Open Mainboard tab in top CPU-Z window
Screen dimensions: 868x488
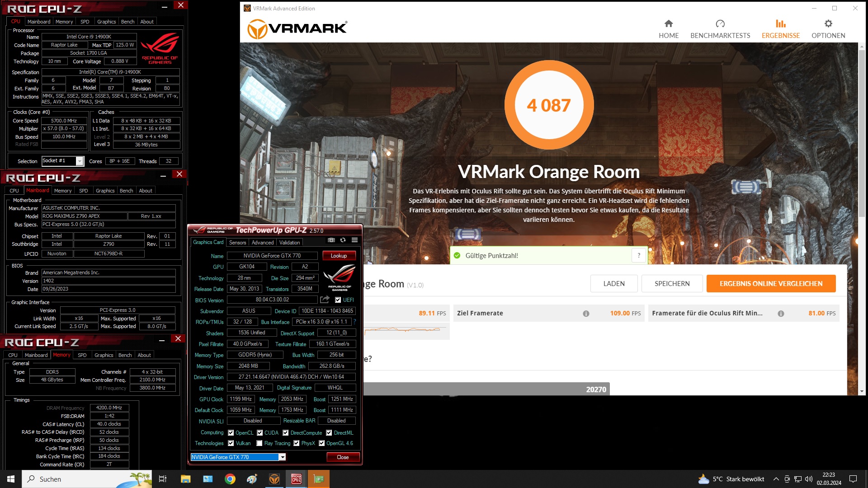tap(39, 22)
